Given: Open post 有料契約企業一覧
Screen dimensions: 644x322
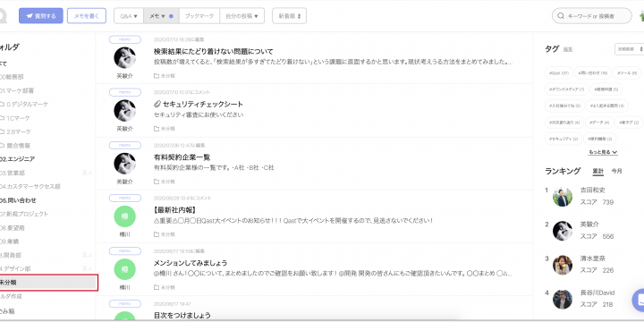Looking at the screenshot, I should tap(182, 157).
